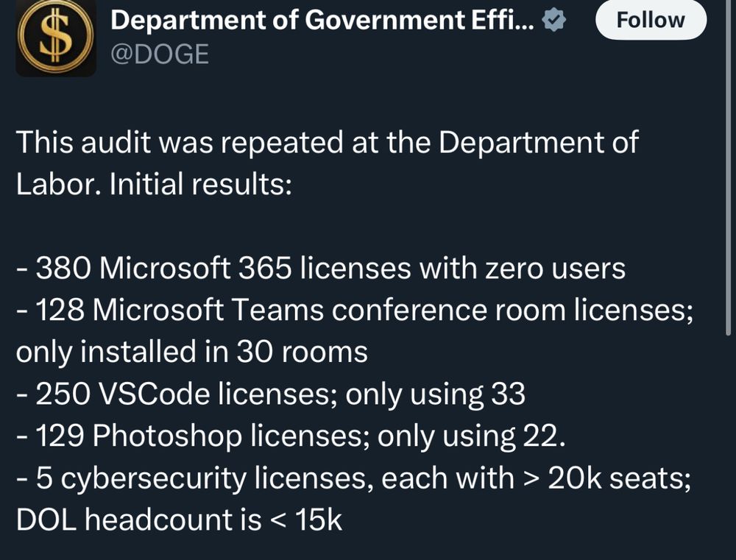Click the word 'Labor' in the tweet
This screenshot has width=736, height=560.
[x=57, y=184]
